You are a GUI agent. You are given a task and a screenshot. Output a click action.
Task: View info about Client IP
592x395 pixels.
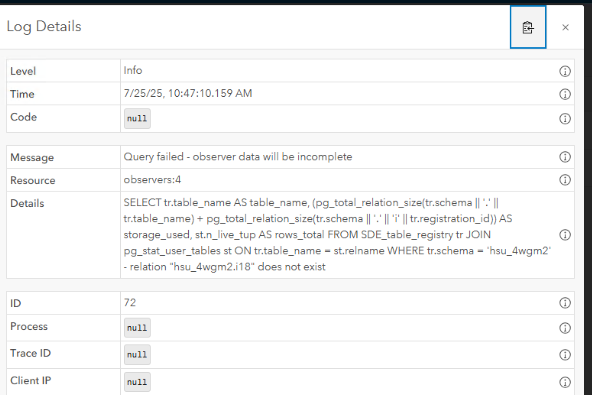pos(564,382)
